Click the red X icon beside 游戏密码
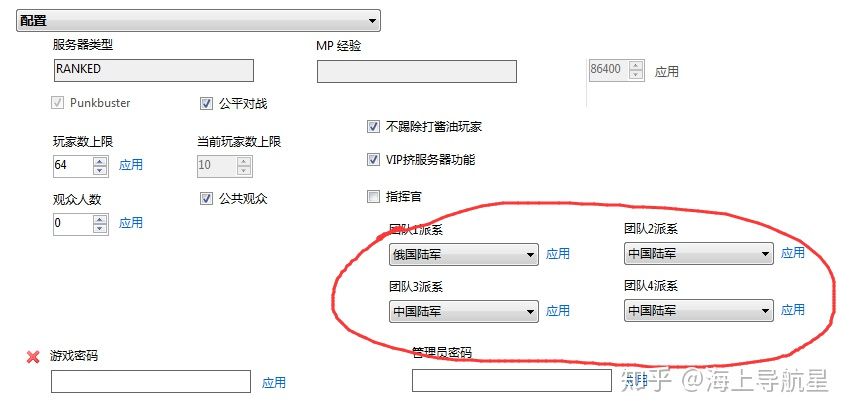 [33, 356]
